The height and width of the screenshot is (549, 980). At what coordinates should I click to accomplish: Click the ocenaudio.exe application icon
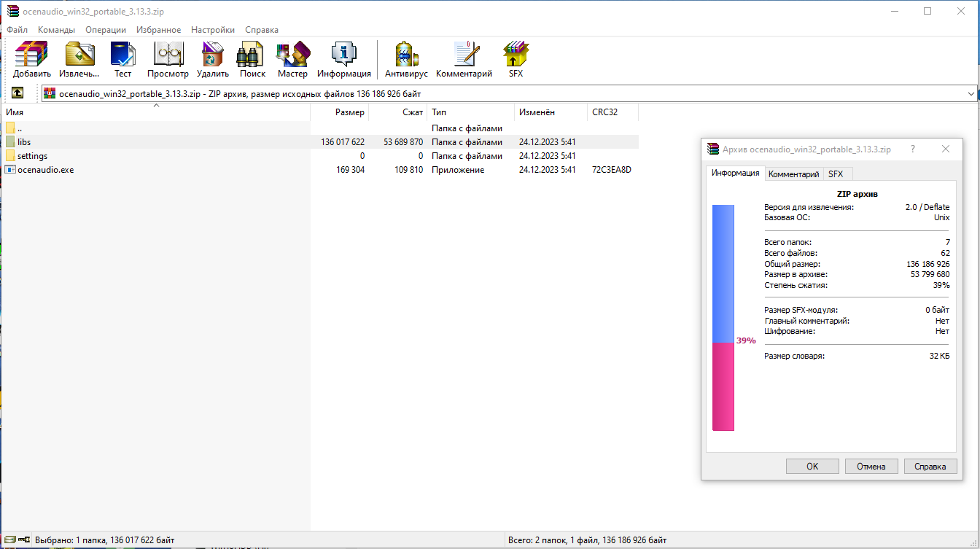point(10,169)
